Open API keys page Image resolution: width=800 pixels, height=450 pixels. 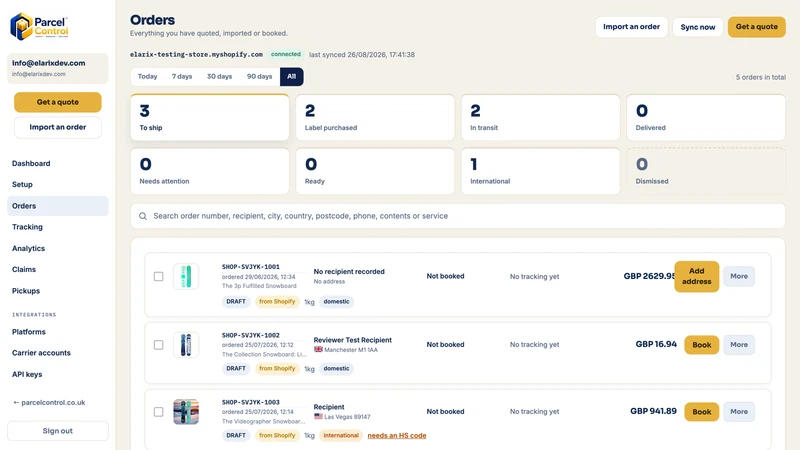pos(58,374)
